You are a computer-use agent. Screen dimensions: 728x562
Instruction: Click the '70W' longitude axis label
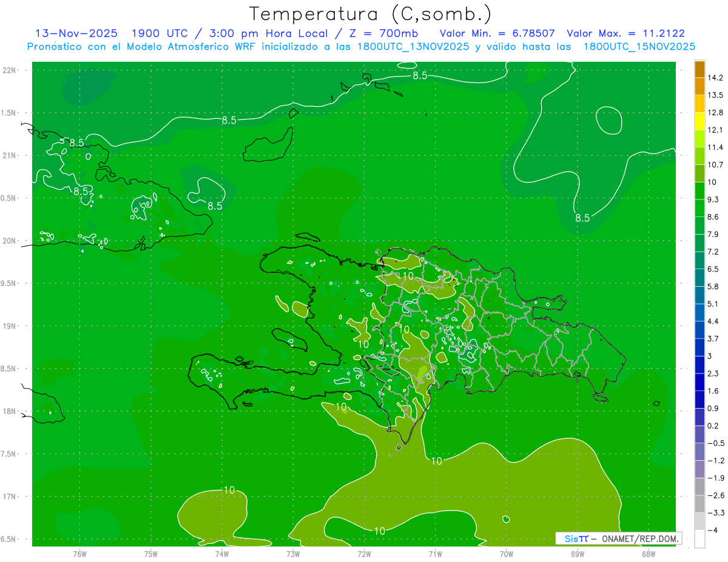(x=507, y=554)
